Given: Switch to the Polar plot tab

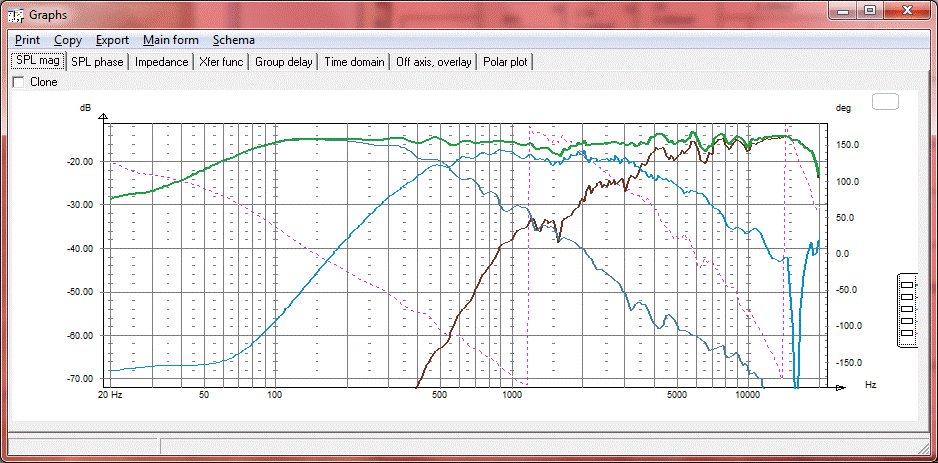Looking at the screenshot, I should pos(505,62).
